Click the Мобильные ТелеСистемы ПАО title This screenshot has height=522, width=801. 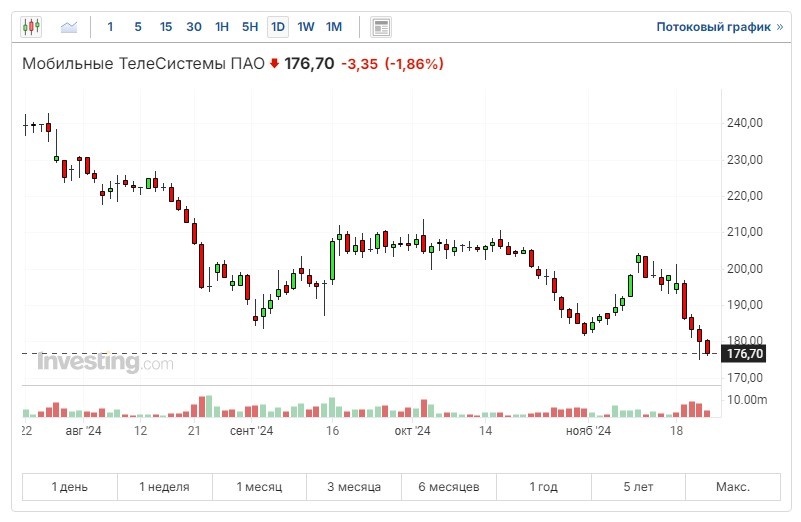(x=144, y=64)
